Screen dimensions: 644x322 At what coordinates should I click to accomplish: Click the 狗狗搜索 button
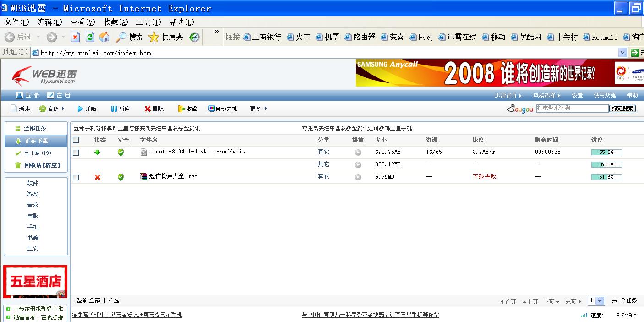click(622, 109)
